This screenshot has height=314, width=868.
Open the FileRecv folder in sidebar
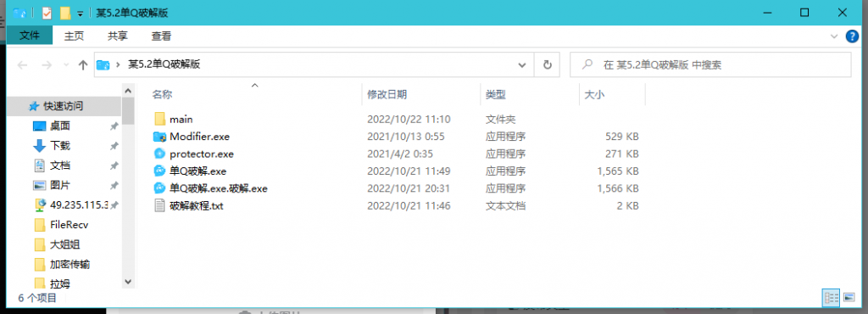[70, 224]
